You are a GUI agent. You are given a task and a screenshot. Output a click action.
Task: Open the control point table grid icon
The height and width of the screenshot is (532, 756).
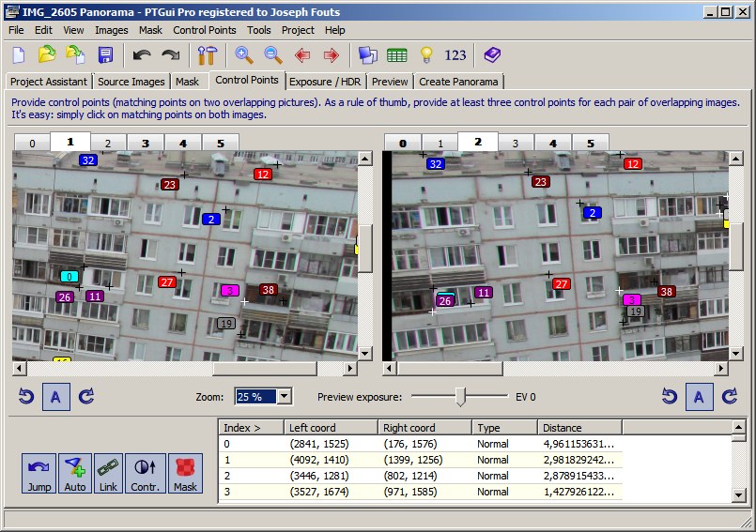click(396, 55)
